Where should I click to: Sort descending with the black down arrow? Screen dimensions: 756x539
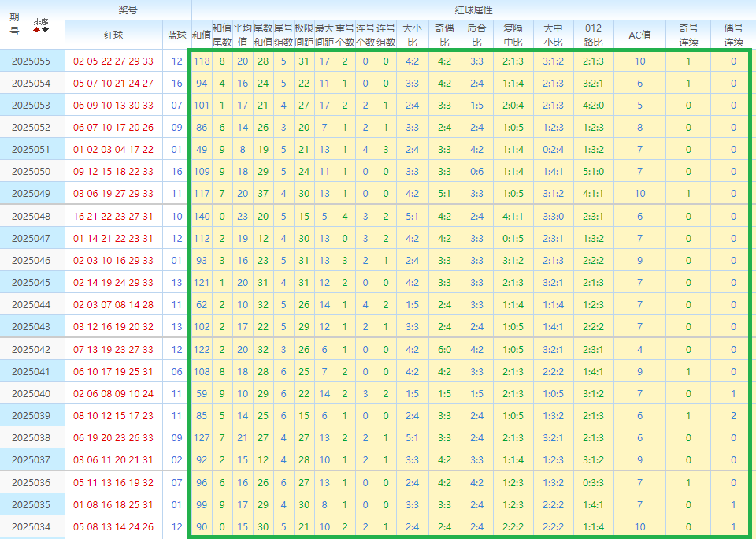(x=46, y=30)
